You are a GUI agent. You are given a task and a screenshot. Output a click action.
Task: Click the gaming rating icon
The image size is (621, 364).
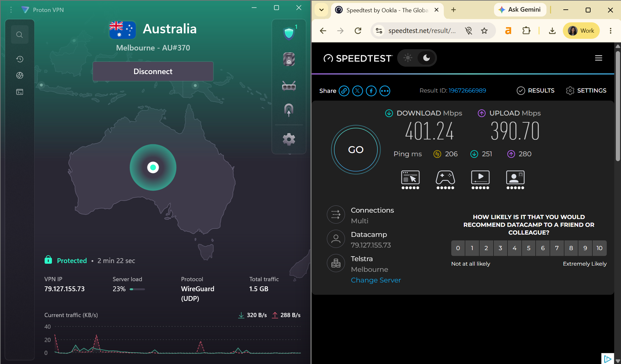445,180
